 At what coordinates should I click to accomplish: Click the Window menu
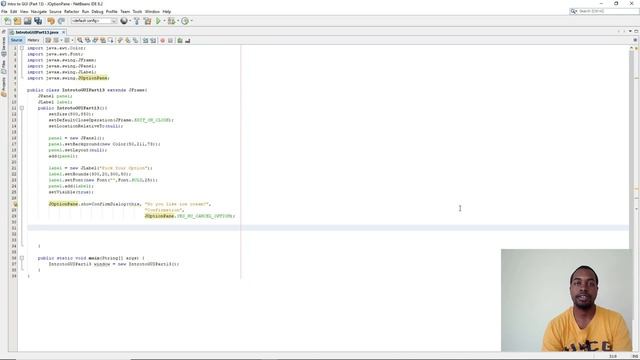tap(152, 11)
